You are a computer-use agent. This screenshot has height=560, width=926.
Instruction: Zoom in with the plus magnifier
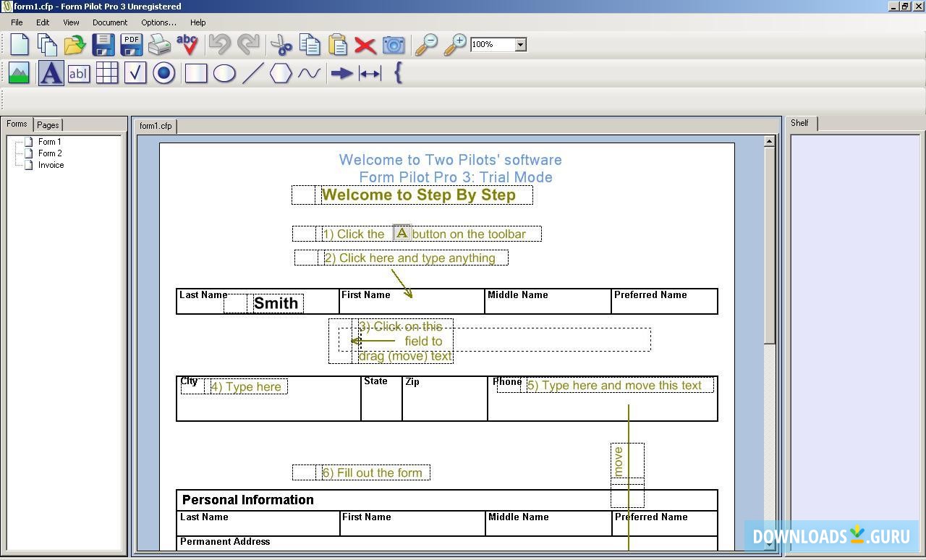pyautogui.click(x=455, y=45)
